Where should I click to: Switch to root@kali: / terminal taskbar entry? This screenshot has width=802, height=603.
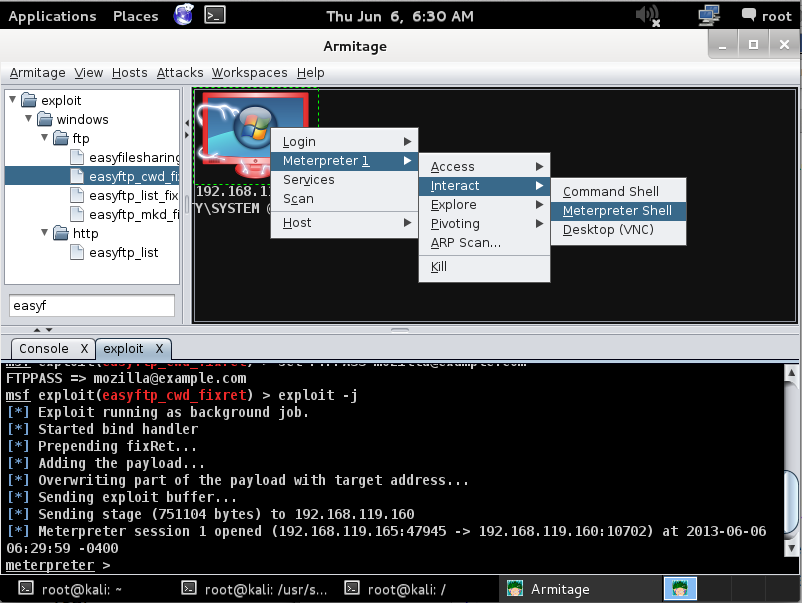pos(395,589)
